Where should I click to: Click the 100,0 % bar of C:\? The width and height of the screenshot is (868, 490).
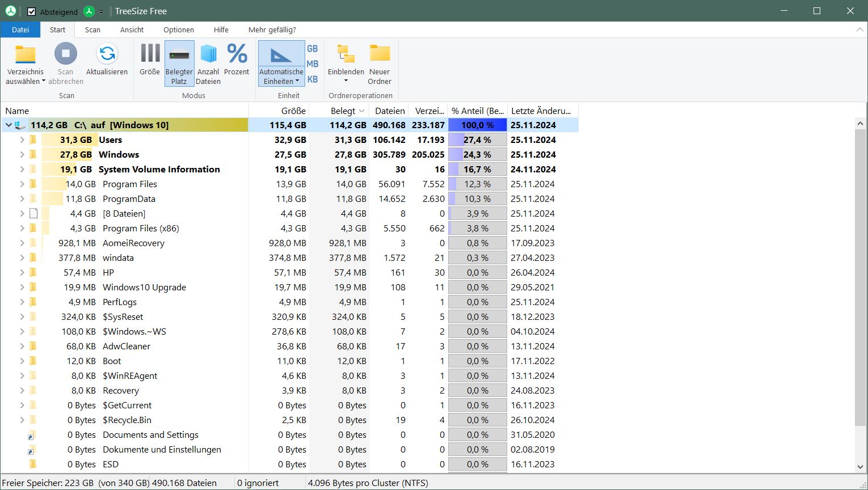(478, 125)
